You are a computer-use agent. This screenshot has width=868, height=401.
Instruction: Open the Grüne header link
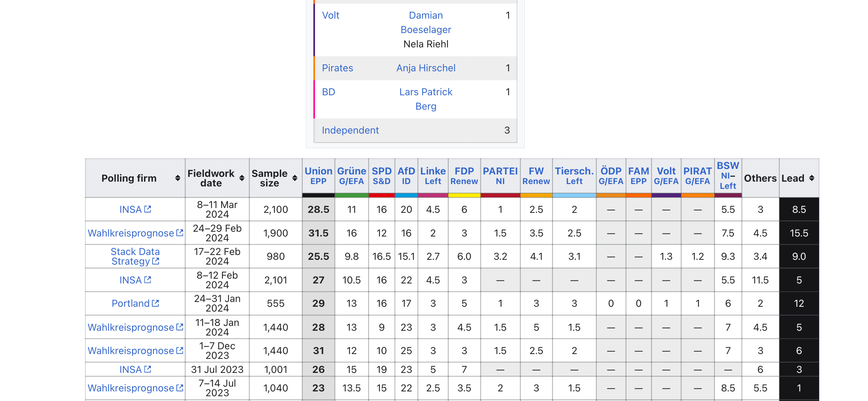[351, 171]
